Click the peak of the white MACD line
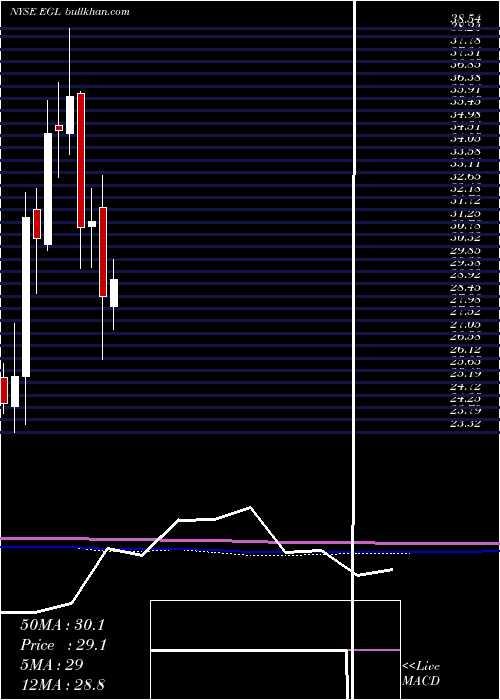 (x=250, y=507)
